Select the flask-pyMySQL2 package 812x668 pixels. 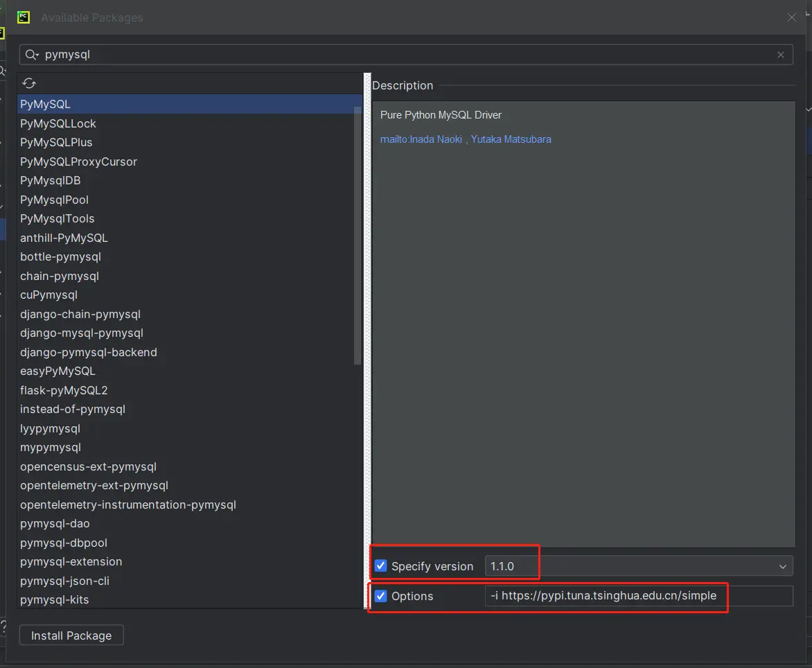[x=190, y=390]
